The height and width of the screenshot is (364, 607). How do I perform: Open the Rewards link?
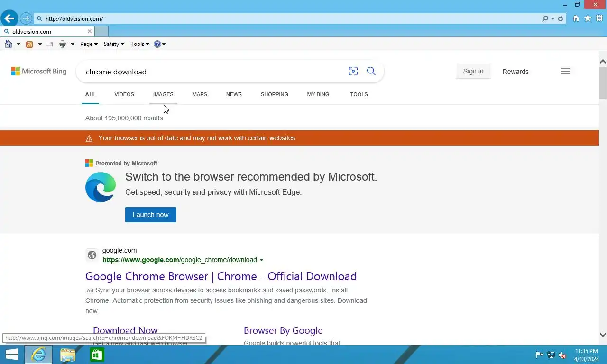(x=515, y=72)
